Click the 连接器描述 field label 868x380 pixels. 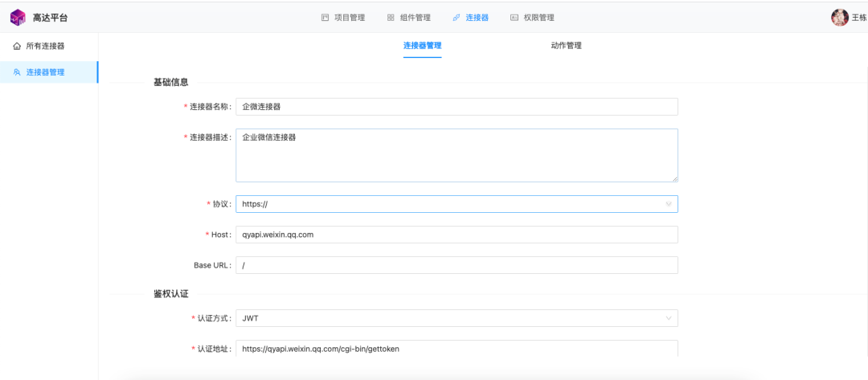coord(211,137)
